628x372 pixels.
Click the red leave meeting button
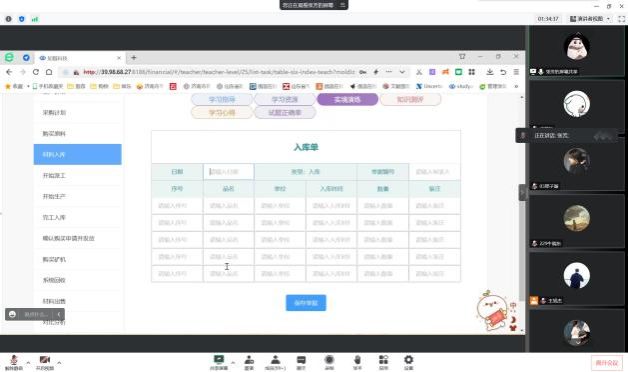pyautogui.click(x=607, y=363)
